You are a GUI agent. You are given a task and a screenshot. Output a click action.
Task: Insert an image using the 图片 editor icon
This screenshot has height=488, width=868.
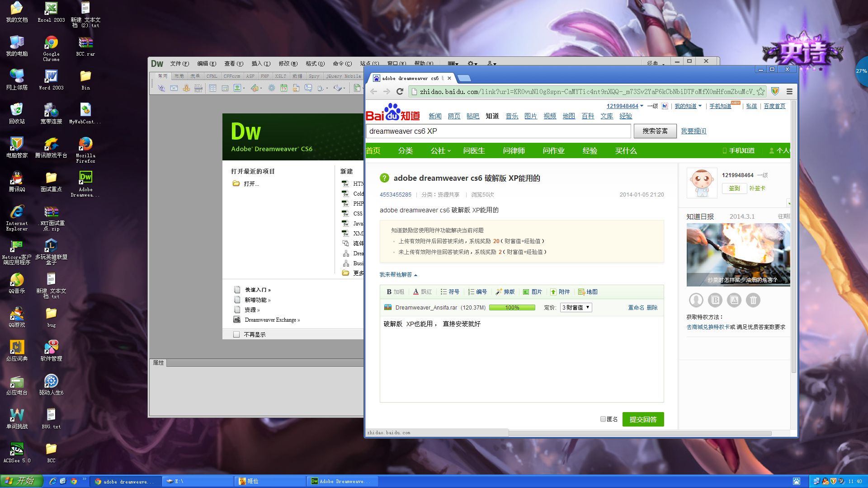(533, 292)
